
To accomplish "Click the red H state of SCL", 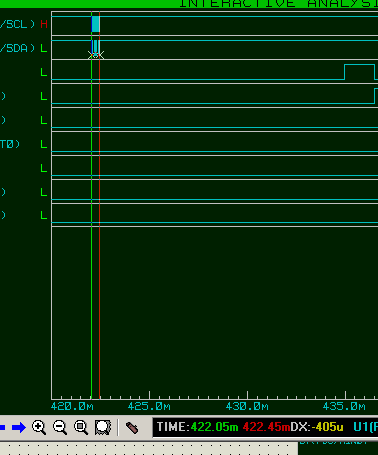I will 44,24.
